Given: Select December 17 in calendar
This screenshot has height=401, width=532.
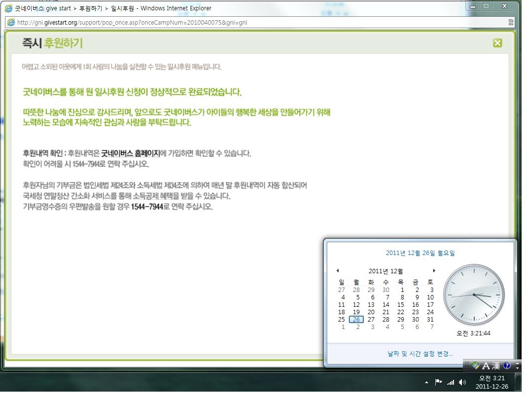Looking at the screenshot, I should pyautogui.click(x=430, y=305).
